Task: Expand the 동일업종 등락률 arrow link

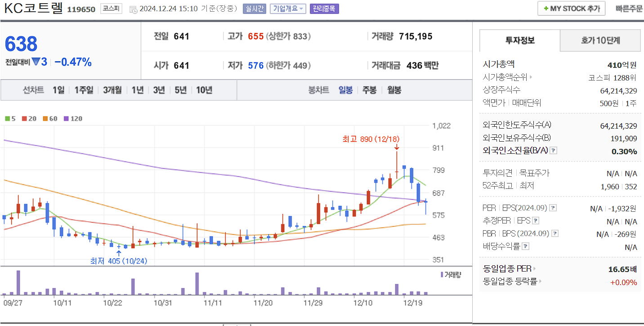Action: [x=540, y=281]
